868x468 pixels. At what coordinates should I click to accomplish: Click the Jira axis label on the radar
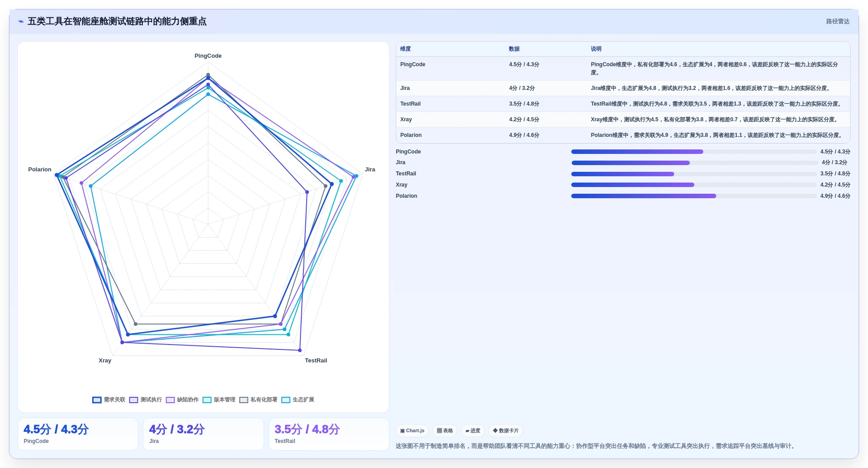[x=370, y=170]
